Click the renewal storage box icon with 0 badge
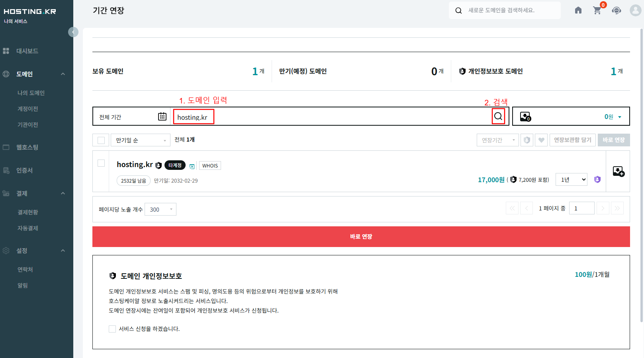Image resolution: width=644 pixels, height=358 pixels. 526,117
